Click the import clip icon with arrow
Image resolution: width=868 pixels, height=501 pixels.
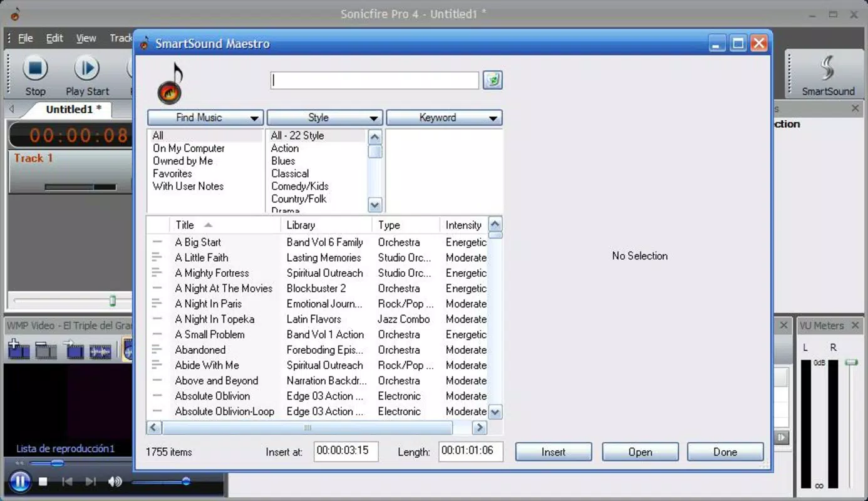tap(73, 349)
